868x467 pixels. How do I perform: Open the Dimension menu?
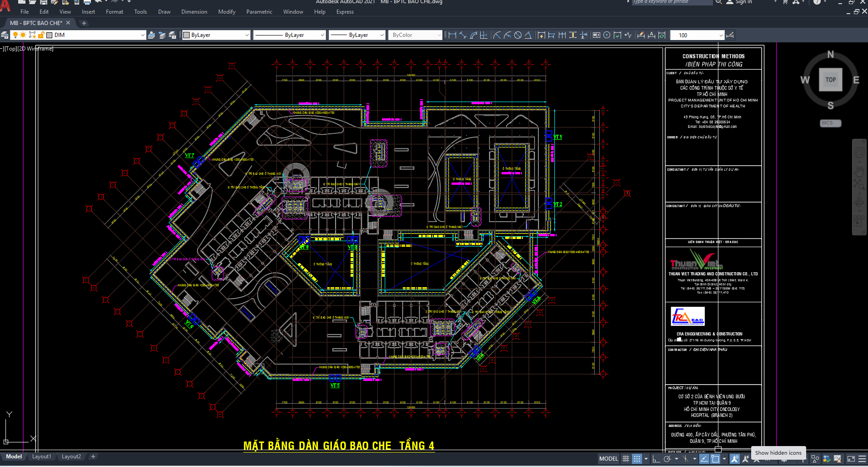coord(194,12)
